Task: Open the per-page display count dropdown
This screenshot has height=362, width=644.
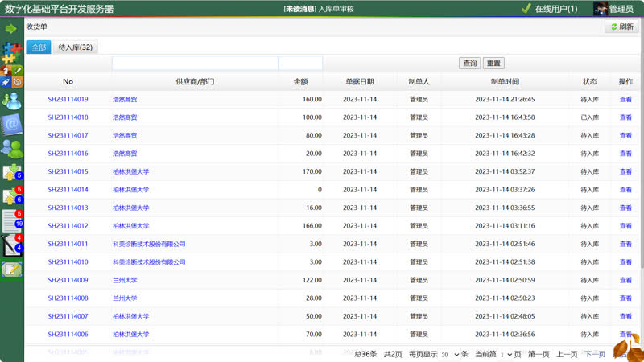Action: (450, 354)
